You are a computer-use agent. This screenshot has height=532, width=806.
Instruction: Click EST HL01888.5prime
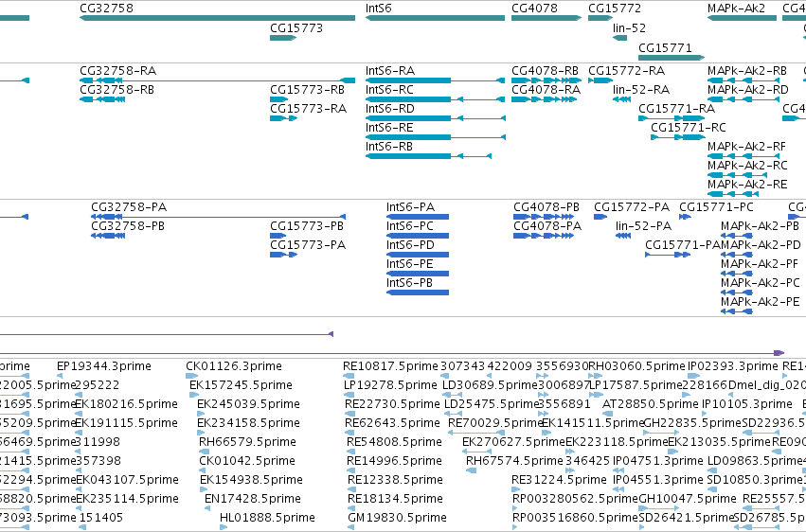tap(224, 527)
